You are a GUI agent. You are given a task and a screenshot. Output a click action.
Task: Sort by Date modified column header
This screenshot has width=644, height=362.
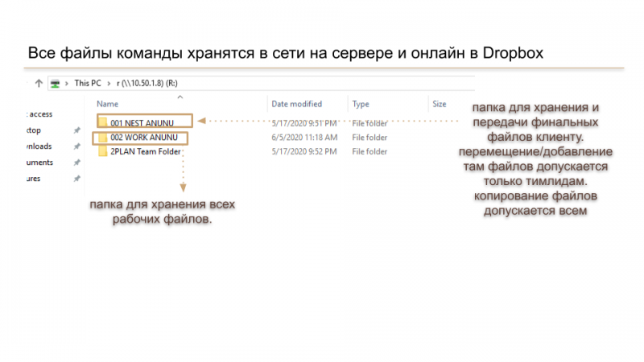(297, 104)
